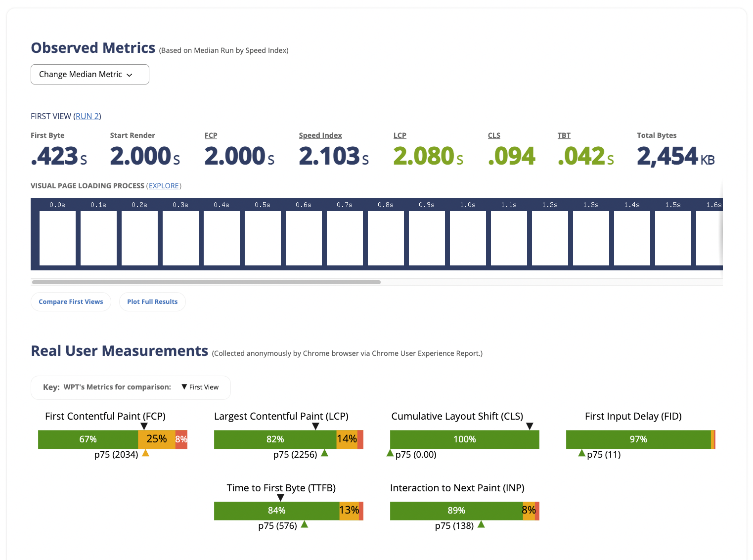The image size is (753, 560).
Task: Select the 1.5s filmstrip frame
Action: coord(673,238)
